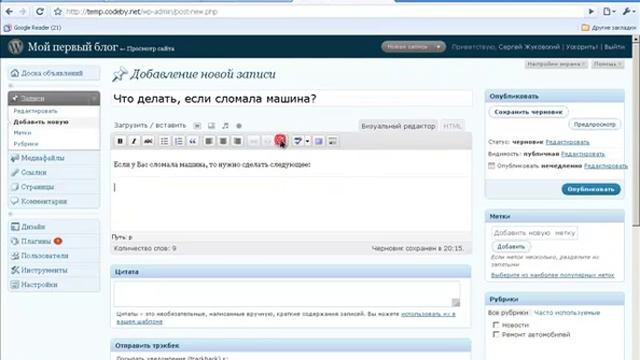Click Редактировать link next to Видимость
This screenshot has height=360, width=640.
[583, 154]
